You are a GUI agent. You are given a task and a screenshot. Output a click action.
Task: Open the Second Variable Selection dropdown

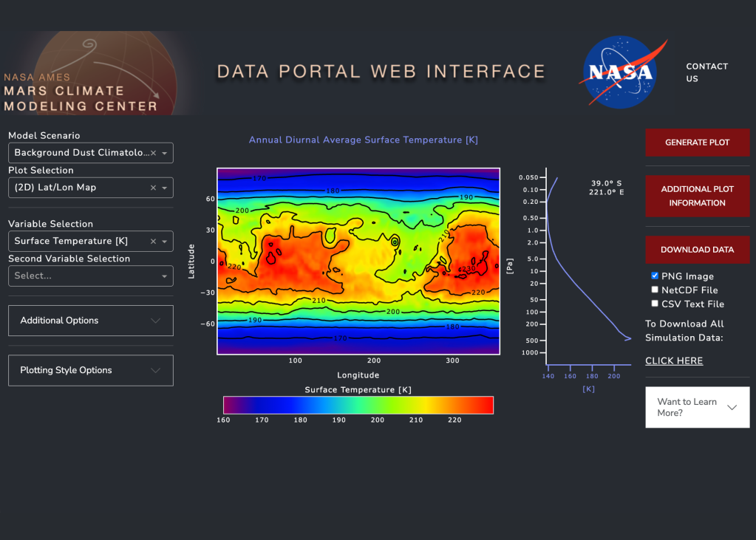tap(91, 276)
